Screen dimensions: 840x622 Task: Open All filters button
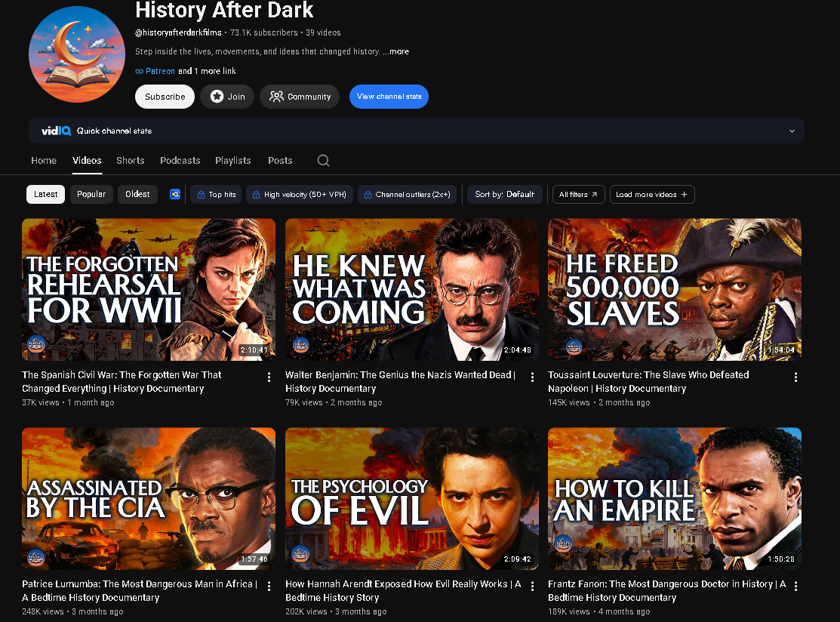tap(579, 195)
